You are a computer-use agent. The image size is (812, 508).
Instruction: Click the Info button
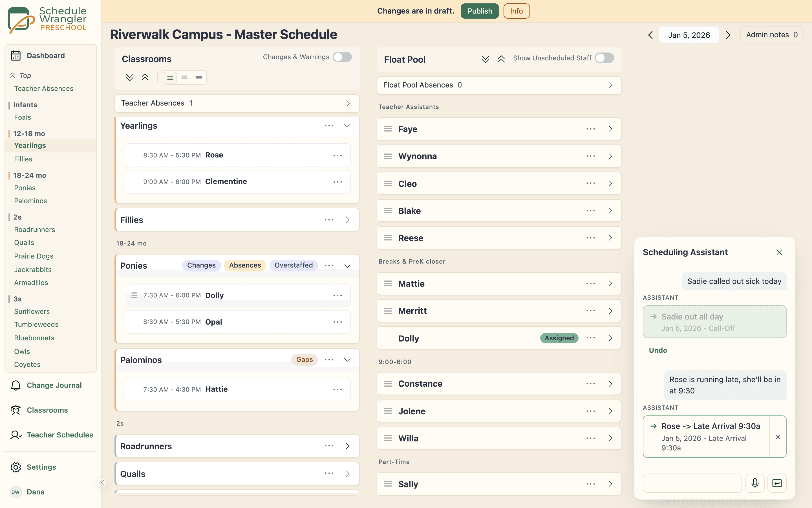point(517,11)
